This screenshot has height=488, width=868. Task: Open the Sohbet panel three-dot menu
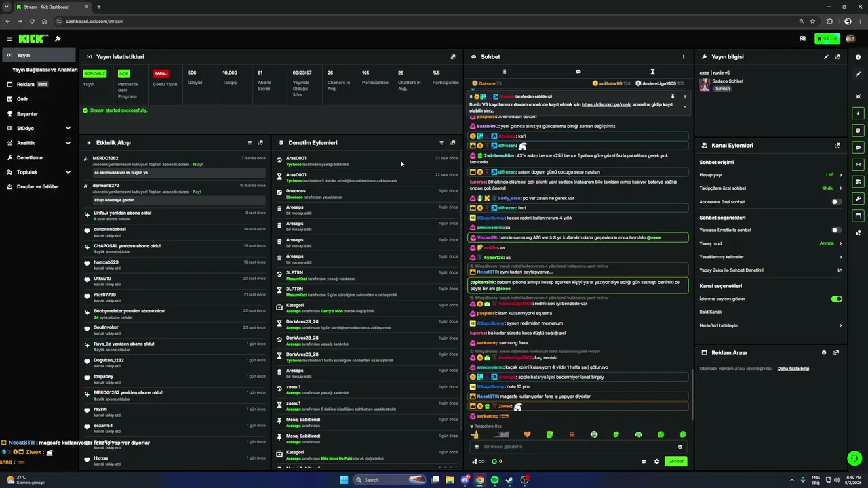(x=684, y=57)
